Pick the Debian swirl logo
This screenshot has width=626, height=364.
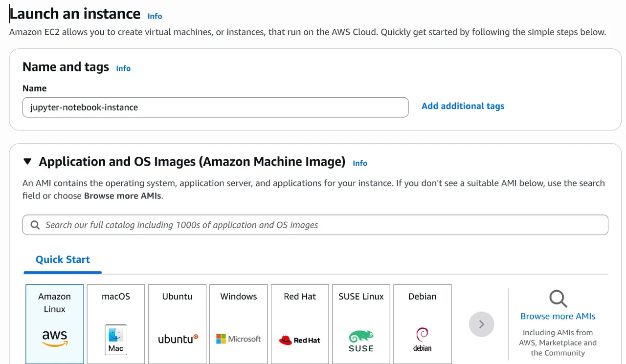point(422,339)
